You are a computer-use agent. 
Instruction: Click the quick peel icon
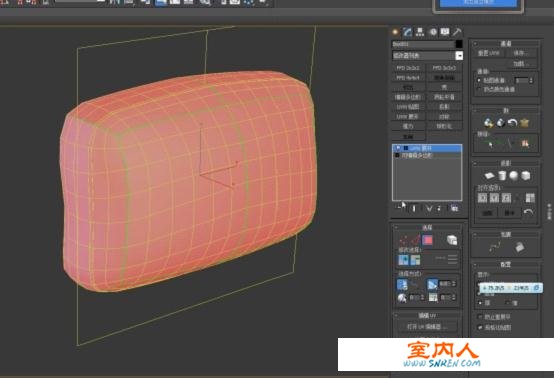click(488, 123)
